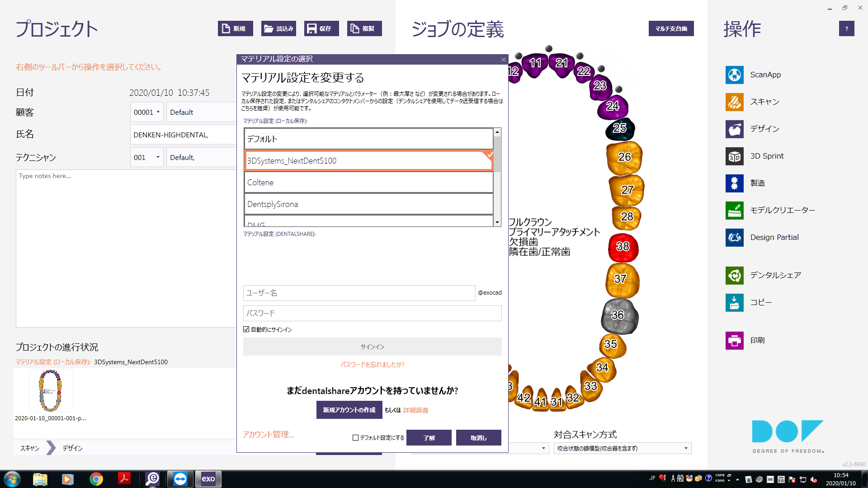868x488 pixels.
Task: Click the 新規 new project button
Action: coord(235,28)
